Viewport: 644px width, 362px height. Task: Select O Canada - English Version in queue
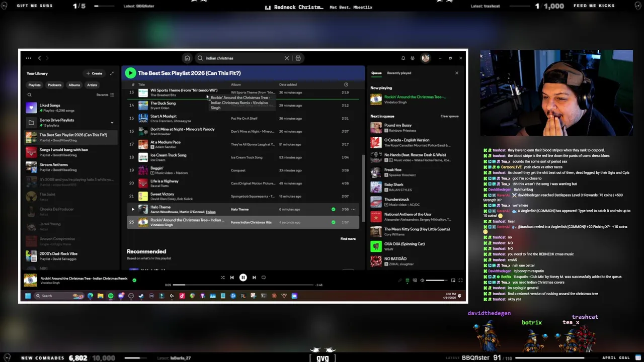pos(415,143)
